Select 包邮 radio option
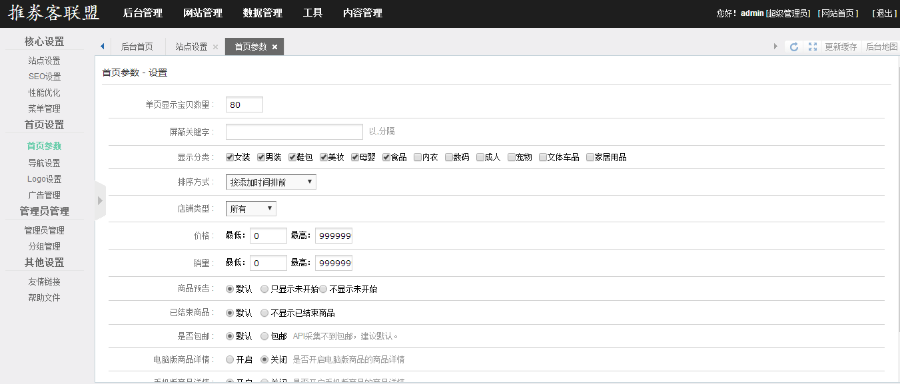This screenshot has height=384, width=900. tap(264, 336)
